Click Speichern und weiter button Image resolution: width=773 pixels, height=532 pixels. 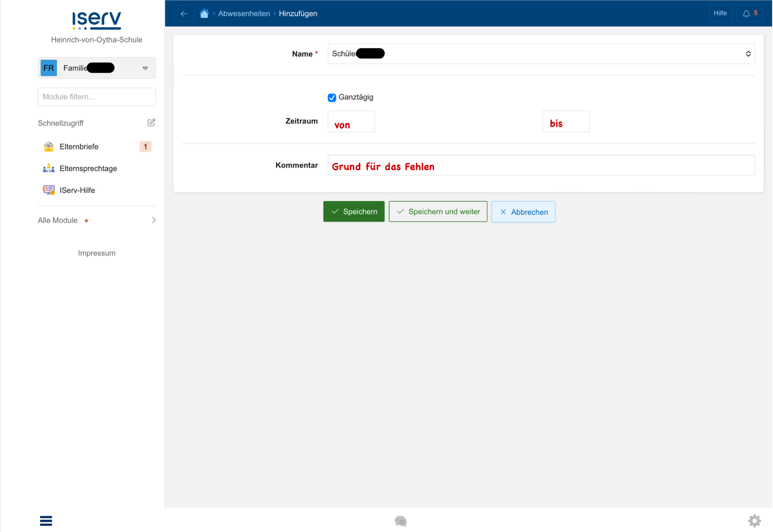pos(438,212)
